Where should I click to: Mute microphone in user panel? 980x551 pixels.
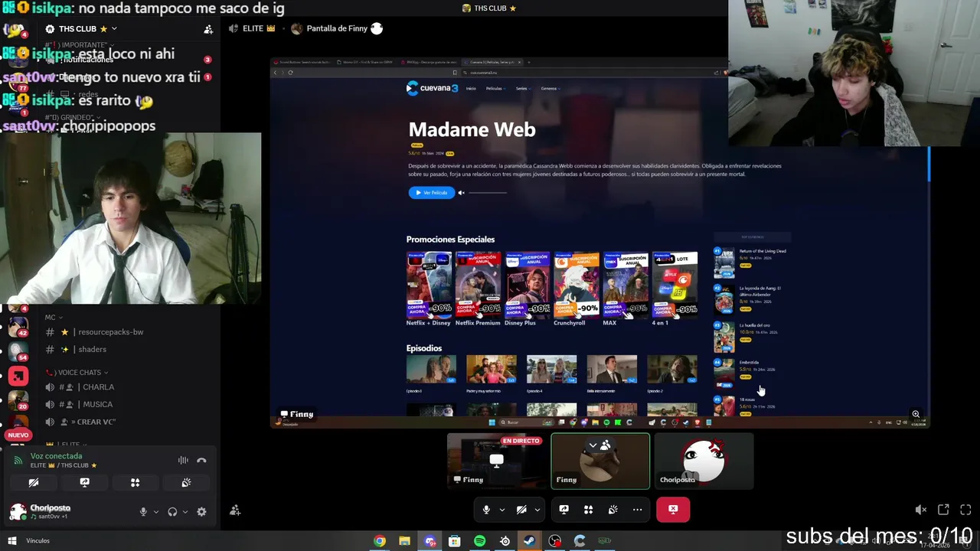click(x=143, y=512)
